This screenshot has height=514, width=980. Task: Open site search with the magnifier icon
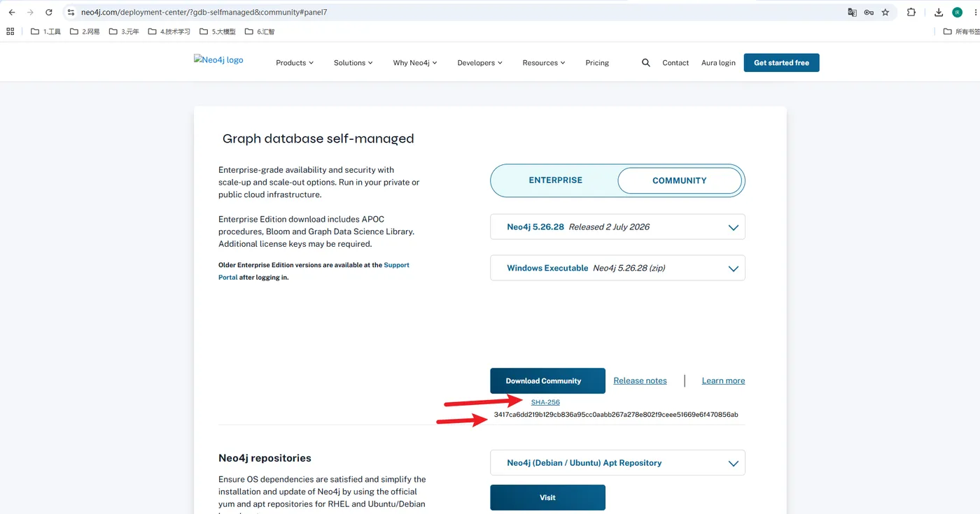[645, 63]
